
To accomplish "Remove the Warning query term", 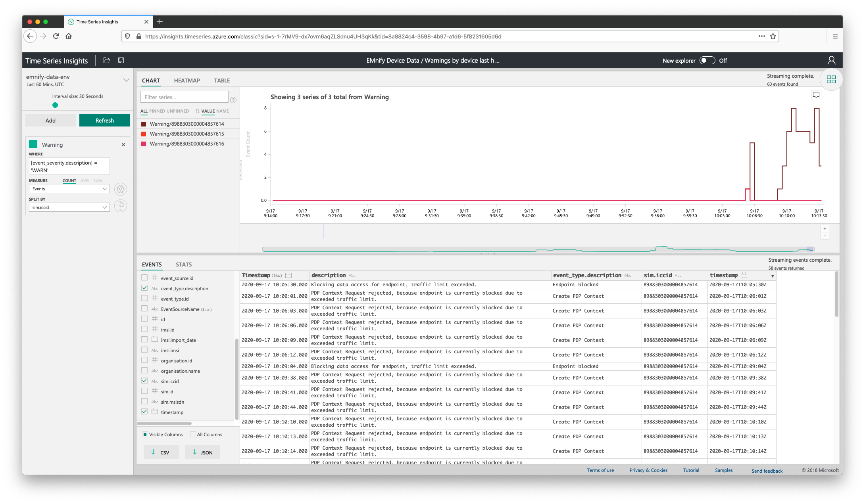I will coord(123,145).
